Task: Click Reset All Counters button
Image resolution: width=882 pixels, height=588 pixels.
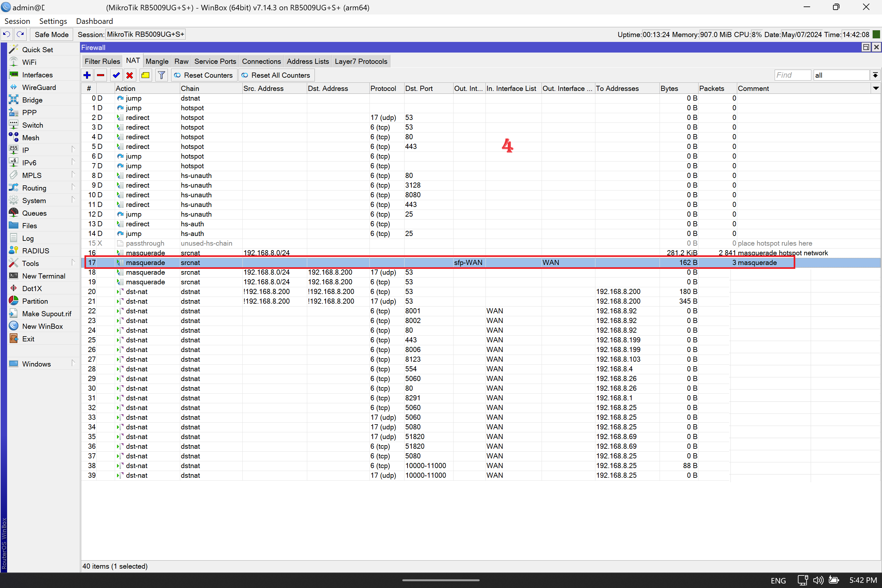Action: point(276,75)
